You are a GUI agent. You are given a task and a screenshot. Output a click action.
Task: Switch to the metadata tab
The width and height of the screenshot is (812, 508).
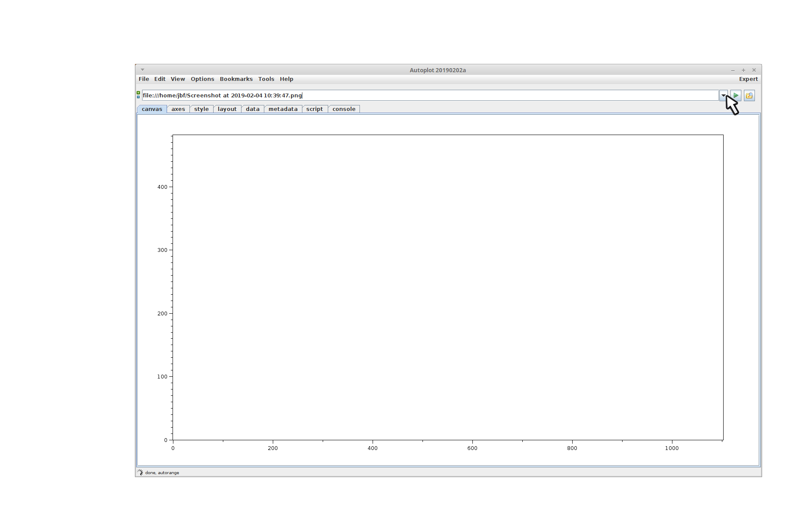[283, 109]
